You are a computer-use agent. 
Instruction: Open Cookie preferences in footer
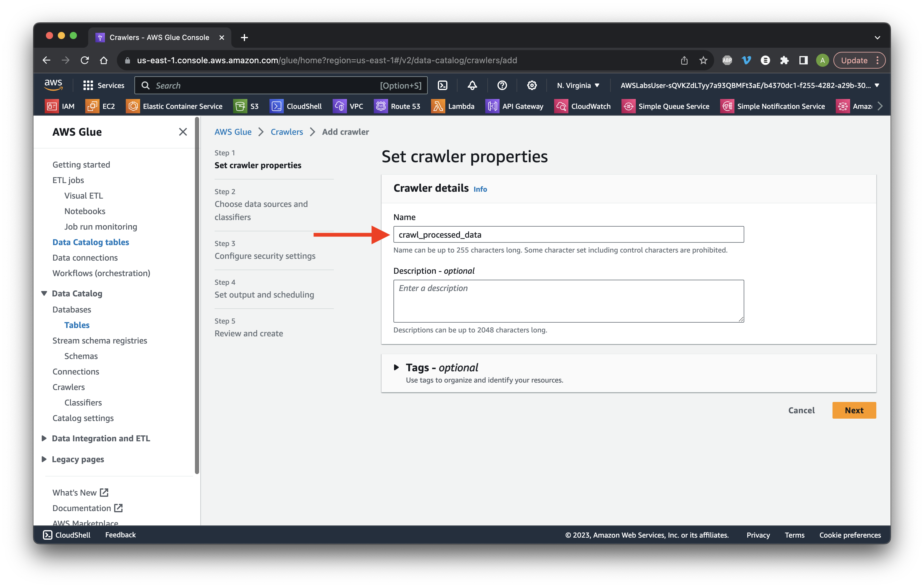click(x=850, y=535)
